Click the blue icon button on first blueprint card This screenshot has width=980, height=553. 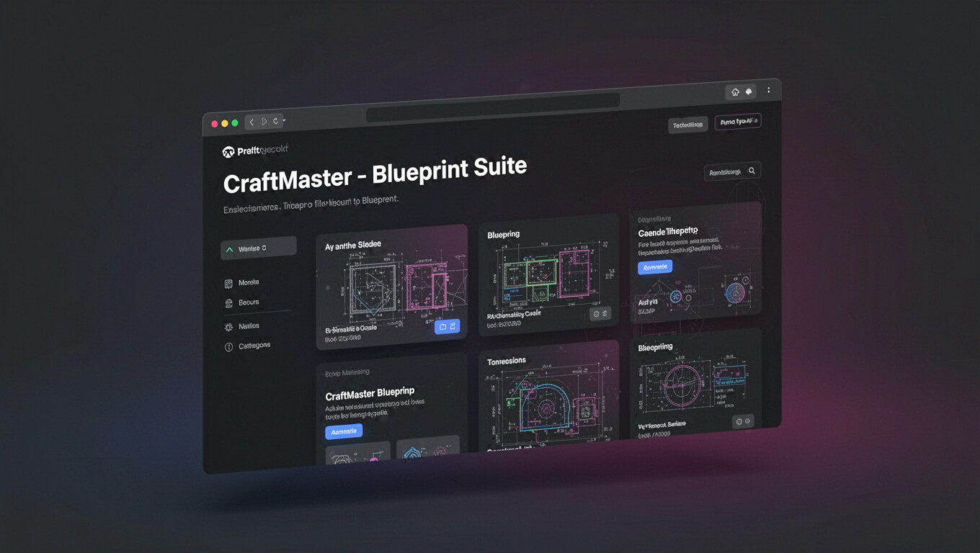[x=447, y=327]
